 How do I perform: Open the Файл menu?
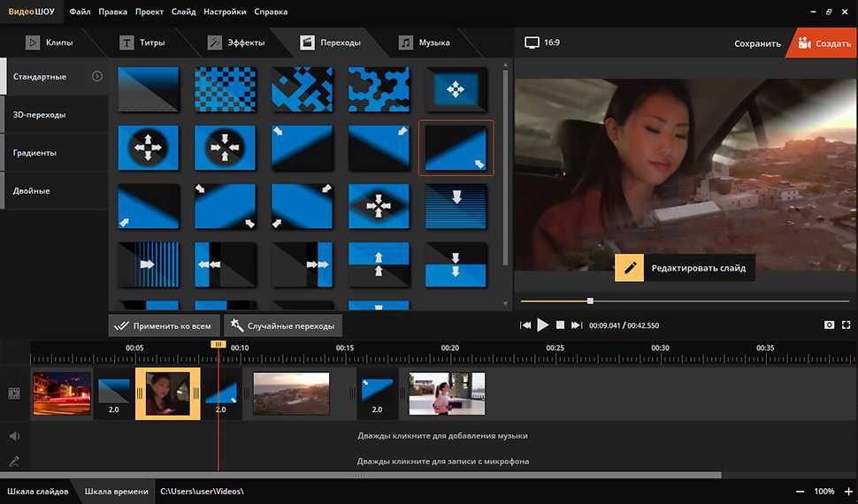[80, 11]
